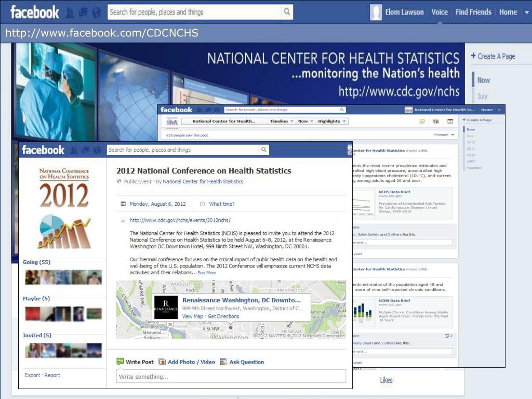Select 2010 in middle window timeline

pyautogui.click(x=471, y=155)
